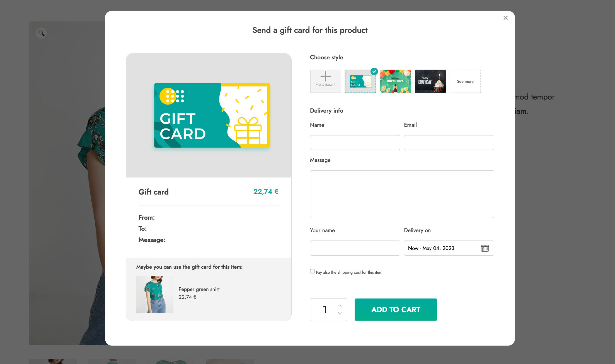The width and height of the screenshot is (615, 364).
Task: Decrease gift card quantity with down arrow
Action: click(x=340, y=313)
